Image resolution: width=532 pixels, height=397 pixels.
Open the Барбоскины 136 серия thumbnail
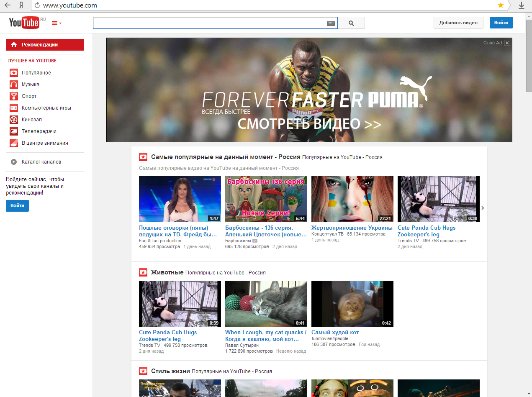[x=266, y=199]
